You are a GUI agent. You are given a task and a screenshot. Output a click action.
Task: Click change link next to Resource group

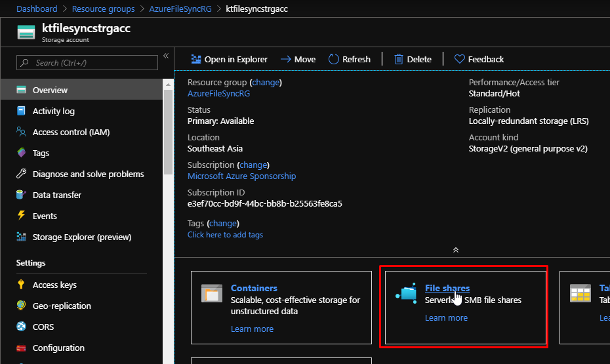(x=266, y=82)
